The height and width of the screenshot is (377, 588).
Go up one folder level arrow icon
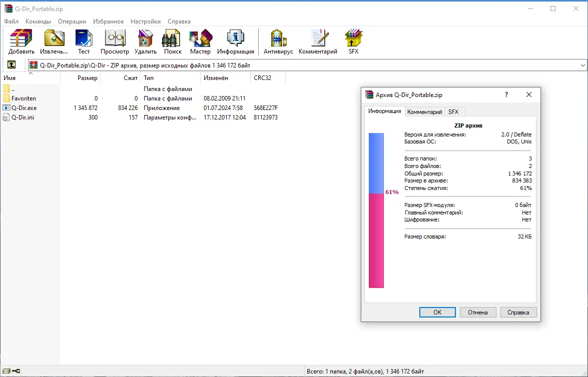pos(12,65)
